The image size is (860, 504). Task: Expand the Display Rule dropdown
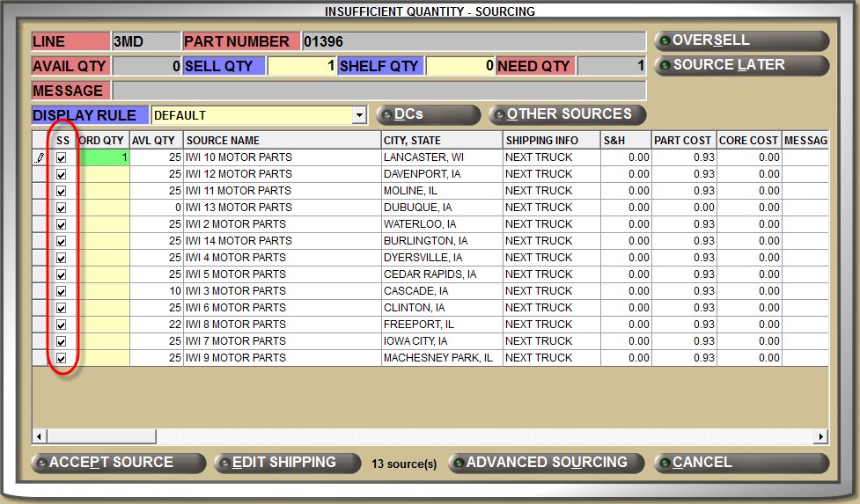(358, 115)
